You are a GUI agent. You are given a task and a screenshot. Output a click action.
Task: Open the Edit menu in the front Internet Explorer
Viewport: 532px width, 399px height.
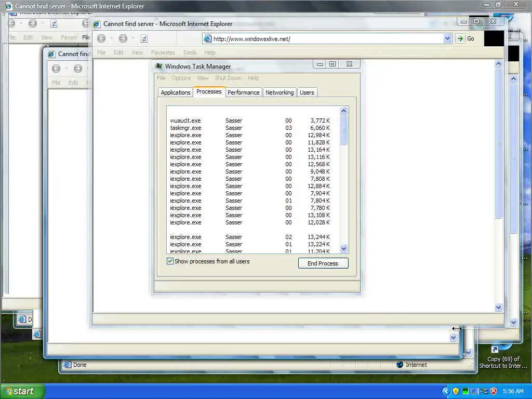pyautogui.click(x=118, y=52)
